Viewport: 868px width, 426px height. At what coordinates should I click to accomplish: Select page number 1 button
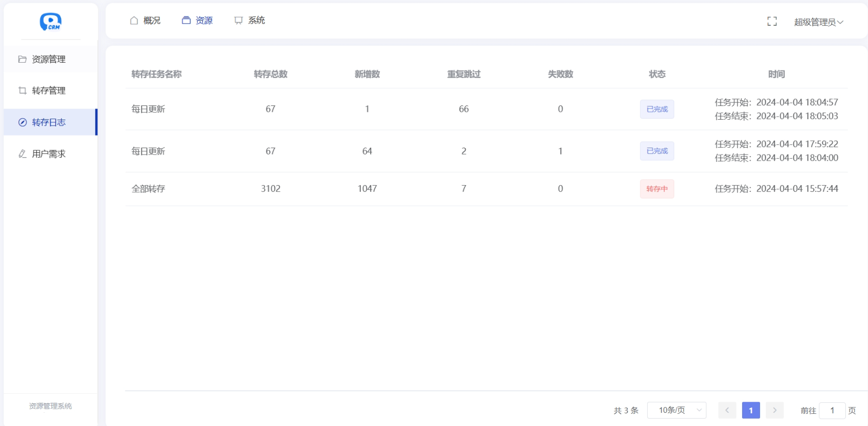(x=751, y=410)
